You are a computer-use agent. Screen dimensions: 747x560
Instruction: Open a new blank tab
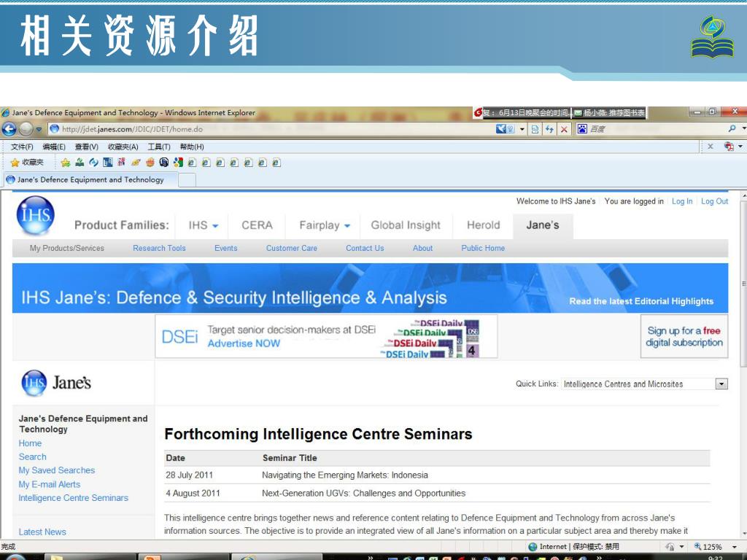[187, 180]
